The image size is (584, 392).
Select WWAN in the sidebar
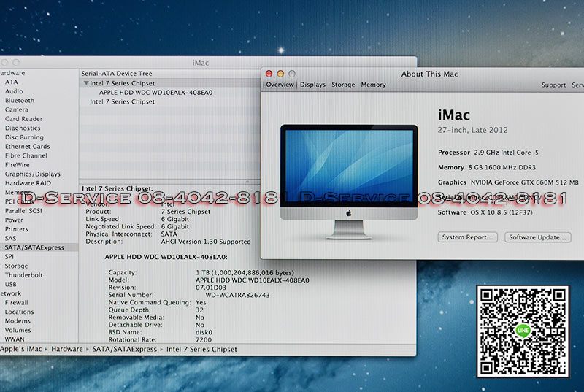[15, 339]
